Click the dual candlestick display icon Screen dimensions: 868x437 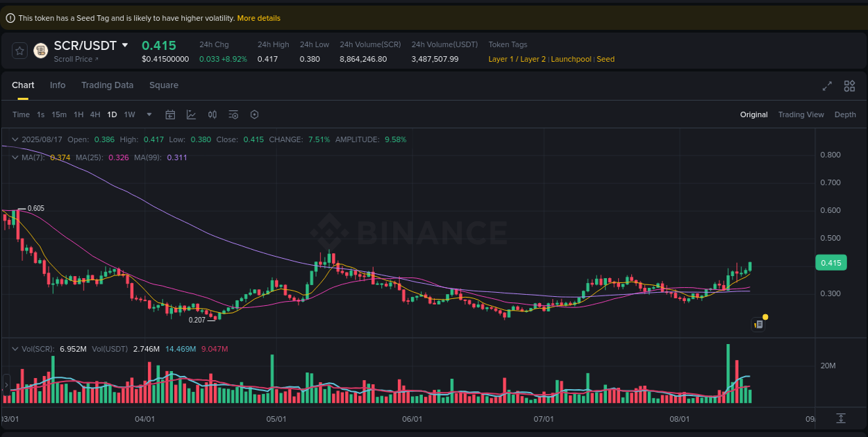[212, 114]
